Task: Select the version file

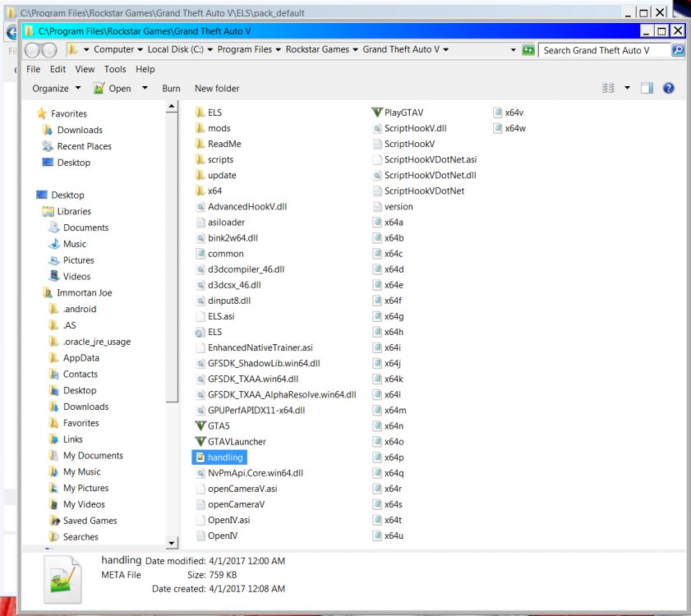Action: (398, 206)
